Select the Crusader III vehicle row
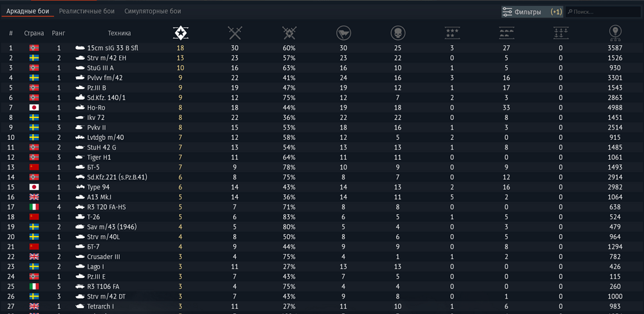 [104, 257]
